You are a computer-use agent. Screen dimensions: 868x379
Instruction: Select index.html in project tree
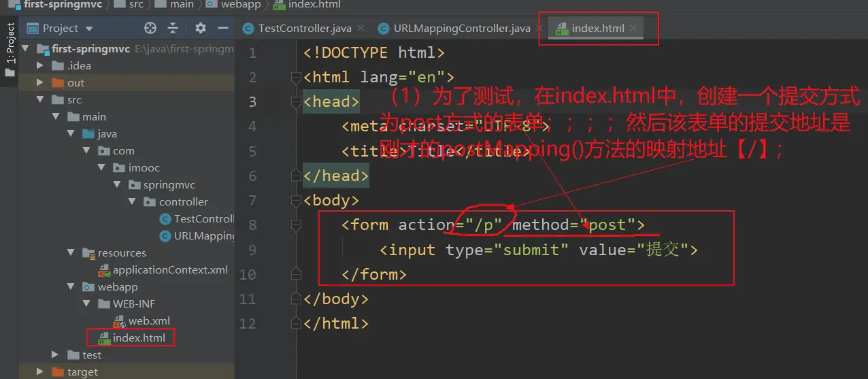[x=132, y=337]
